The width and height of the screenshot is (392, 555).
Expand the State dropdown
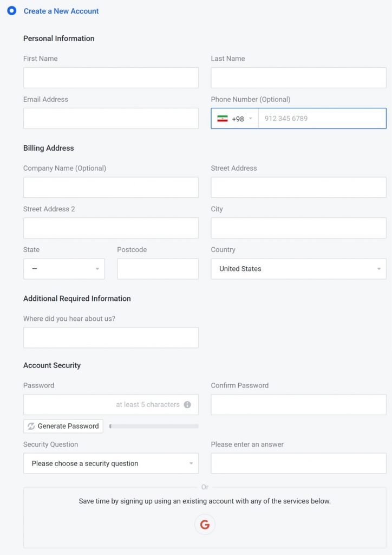(64, 269)
